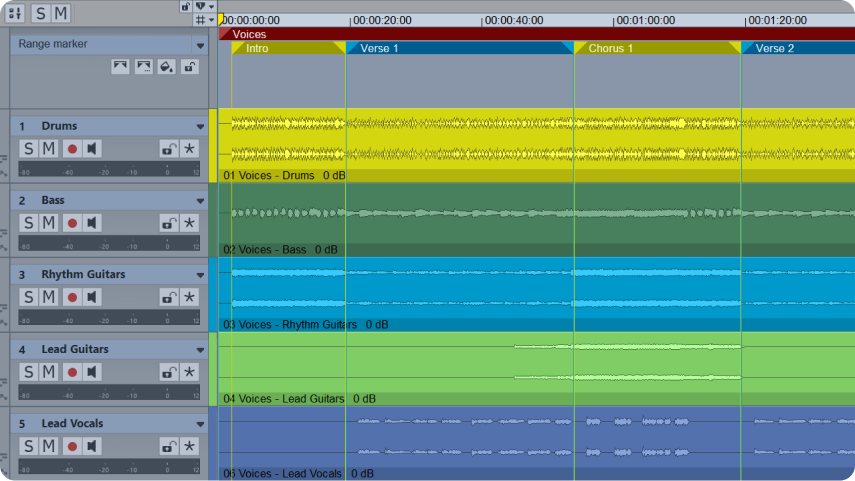Click the Range marker track label

pyautogui.click(x=53, y=44)
